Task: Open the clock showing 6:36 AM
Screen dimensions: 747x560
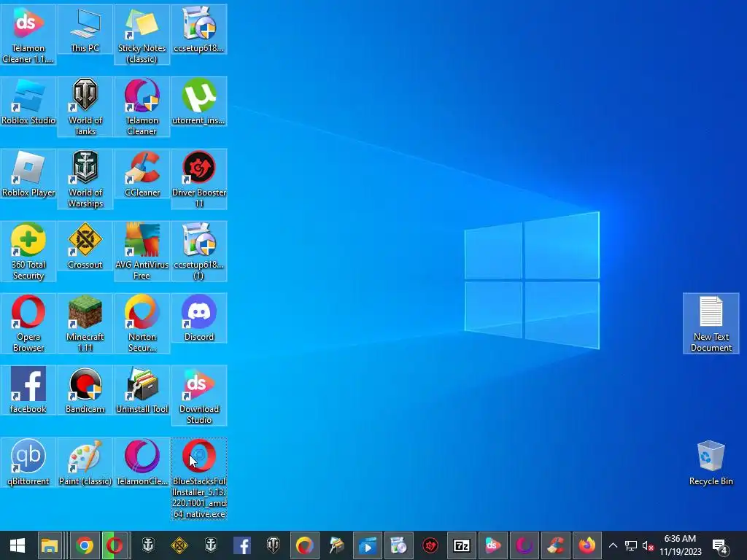Action: pos(681,545)
